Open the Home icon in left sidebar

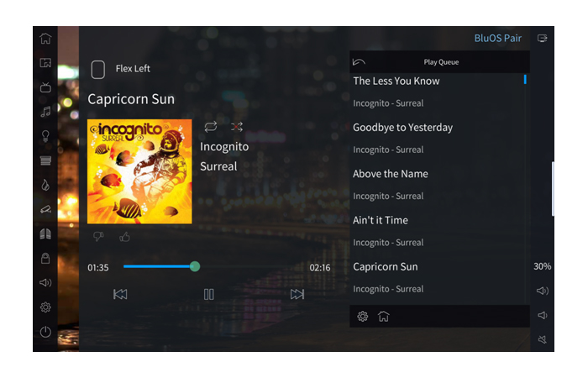click(x=45, y=39)
